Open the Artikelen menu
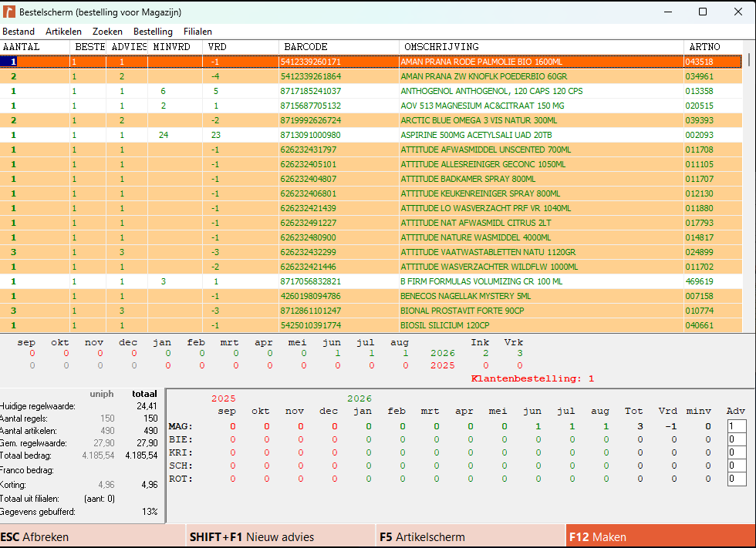Screen dimensions: 756x548 click(x=63, y=32)
